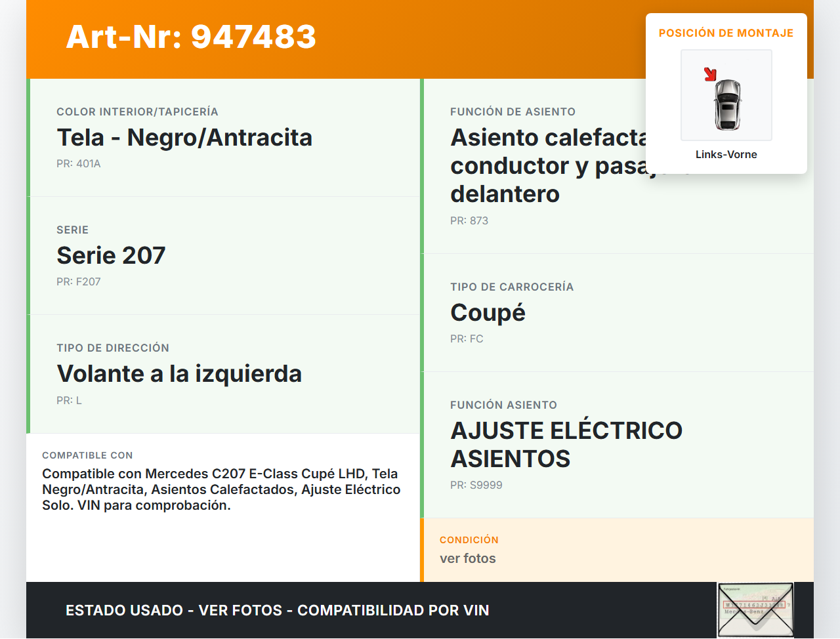The width and height of the screenshot is (840, 639).
Task: Select the article number heading Art-Nr: 947483
Action: 191,37
